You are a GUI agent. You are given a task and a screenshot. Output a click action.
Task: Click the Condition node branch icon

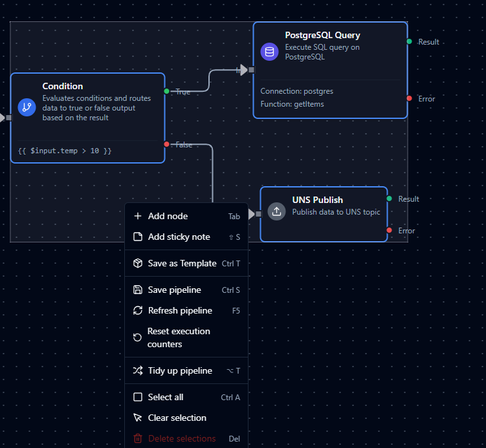27,107
